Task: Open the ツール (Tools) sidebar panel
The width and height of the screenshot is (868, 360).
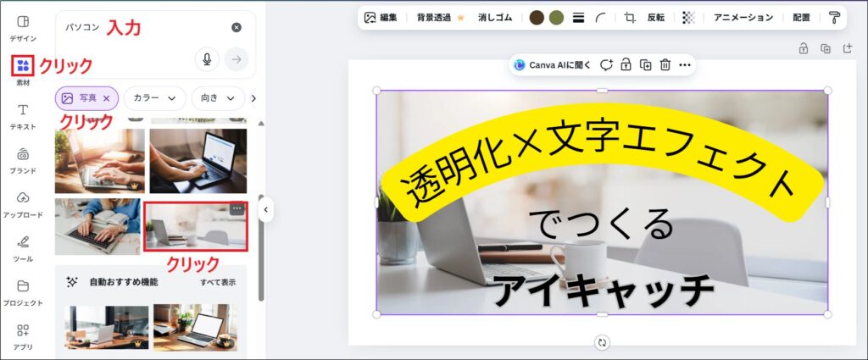Action: point(23,248)
